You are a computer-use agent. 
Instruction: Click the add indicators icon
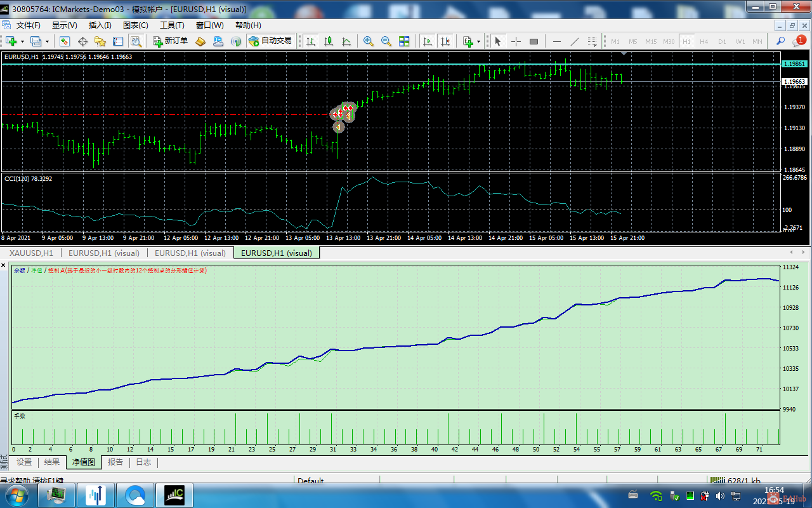[468, 41]
